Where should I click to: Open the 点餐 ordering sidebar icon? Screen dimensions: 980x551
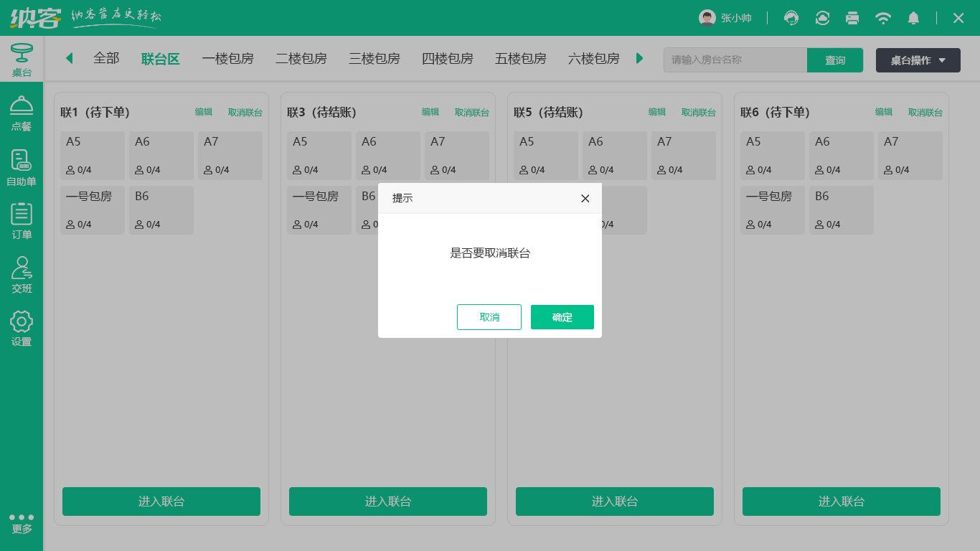pyautogui.click(x=22, y=113)
